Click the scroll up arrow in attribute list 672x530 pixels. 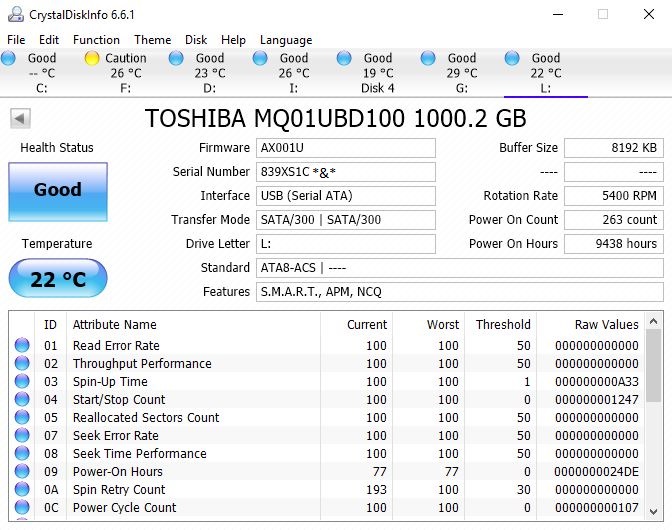[654, 321]
